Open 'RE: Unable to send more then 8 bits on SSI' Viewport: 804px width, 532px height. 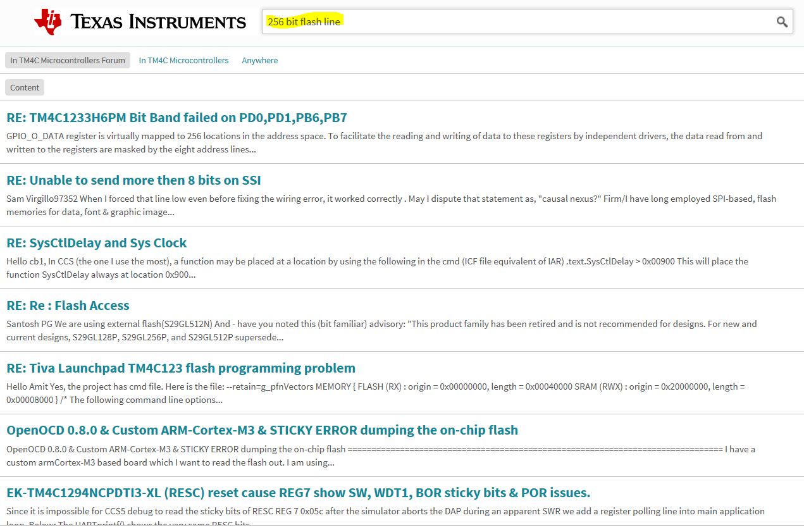(x=133, y=180)
